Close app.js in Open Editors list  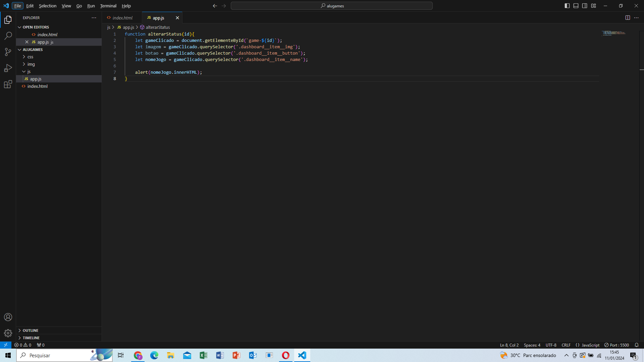27,42
